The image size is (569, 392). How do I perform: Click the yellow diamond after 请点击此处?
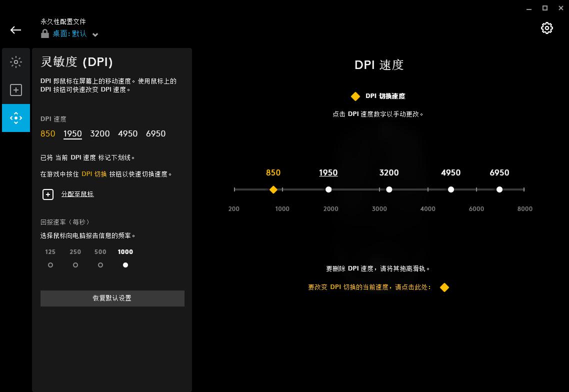point(444,287)
